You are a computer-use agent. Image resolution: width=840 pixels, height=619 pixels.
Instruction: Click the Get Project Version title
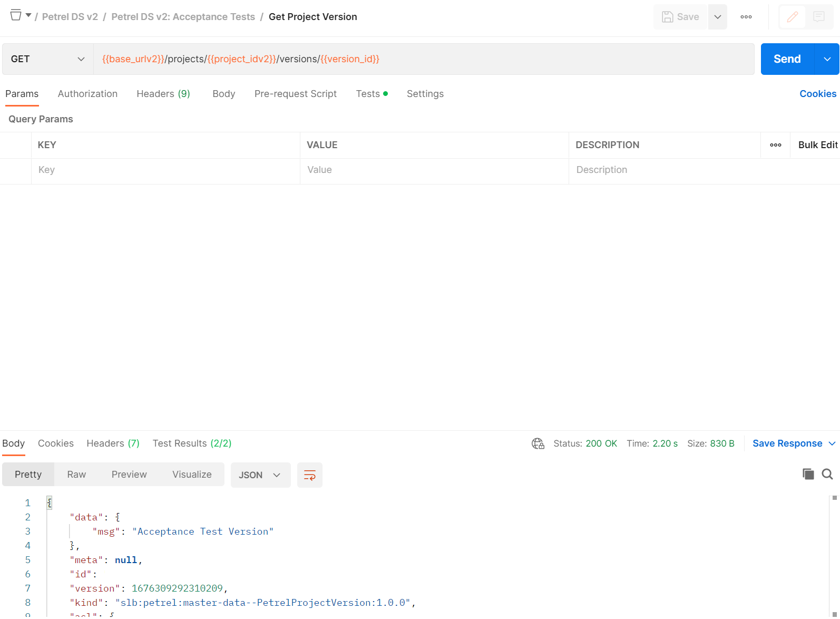point(313,17)
